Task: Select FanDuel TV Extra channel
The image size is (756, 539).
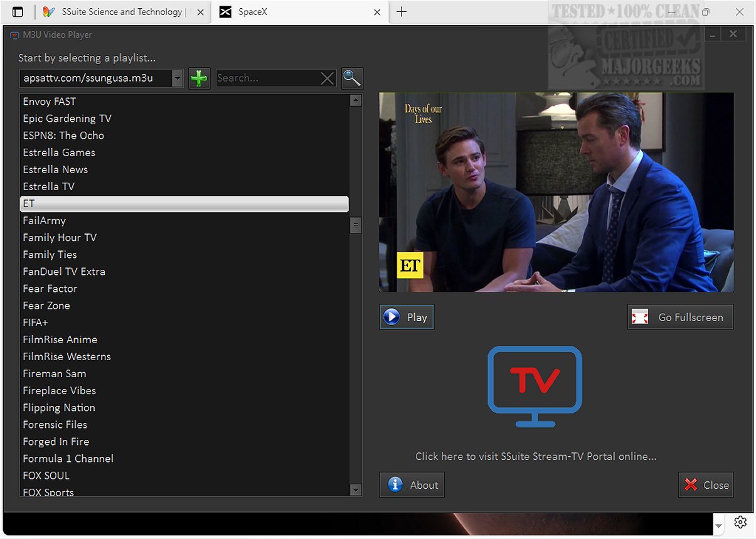Action: [184, 272]
